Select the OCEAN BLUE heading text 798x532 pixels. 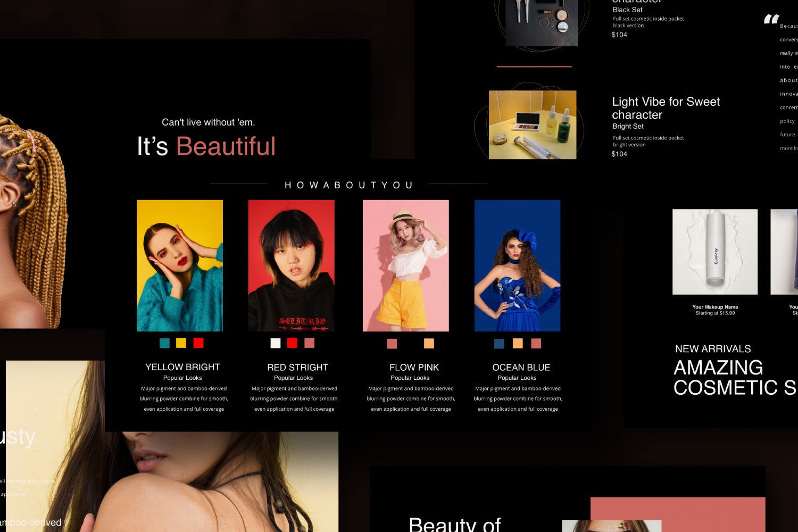point(521,368)
